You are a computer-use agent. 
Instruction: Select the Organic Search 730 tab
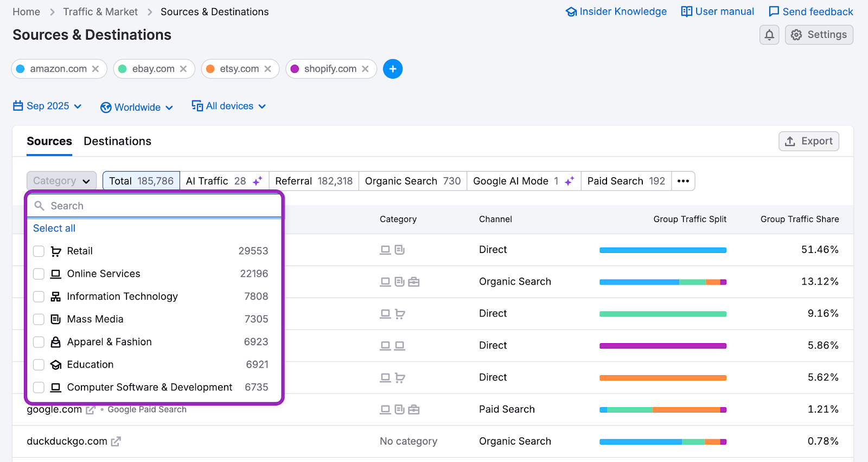[x=413, y=181]
